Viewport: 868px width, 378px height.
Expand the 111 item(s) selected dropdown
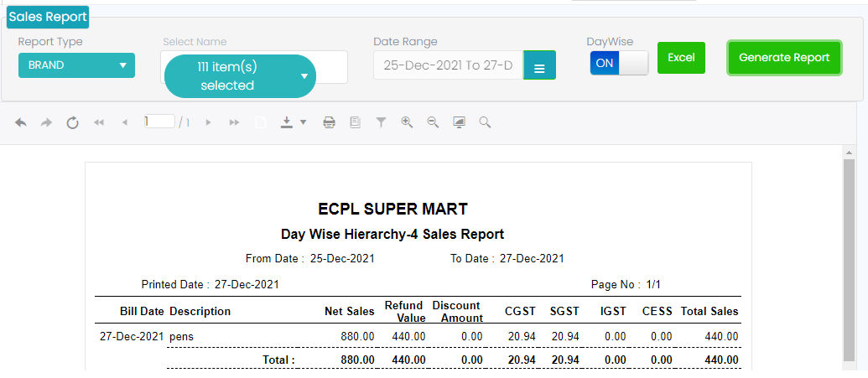(x=240, y=76)
